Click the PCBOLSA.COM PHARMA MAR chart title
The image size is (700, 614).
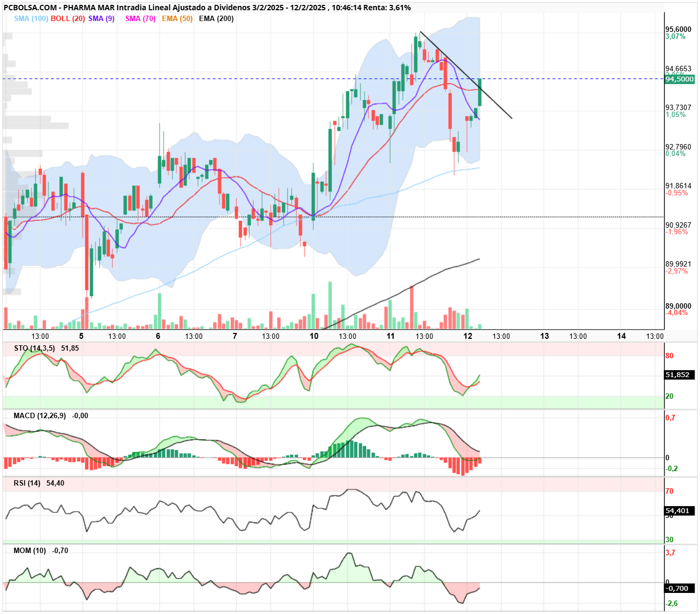pos(207,8)
